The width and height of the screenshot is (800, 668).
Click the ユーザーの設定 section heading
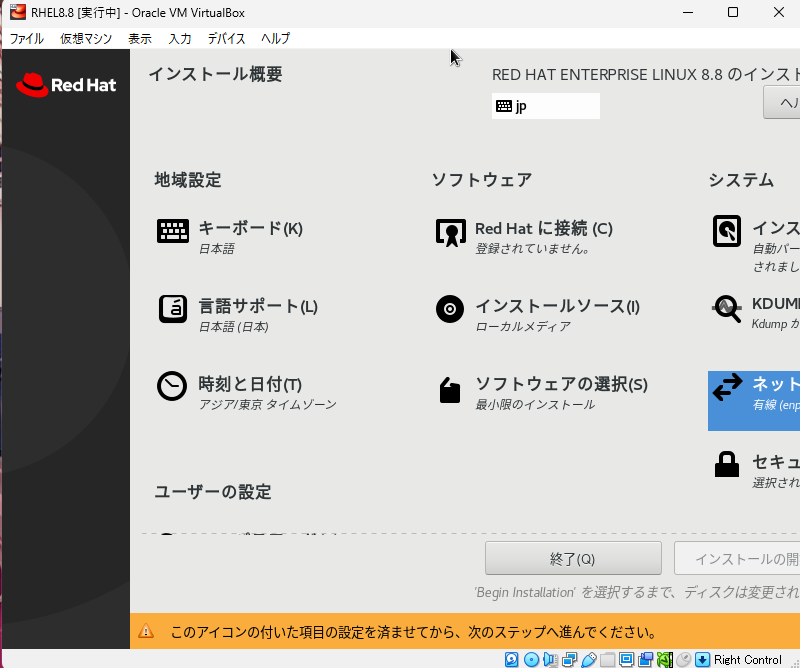213,492
